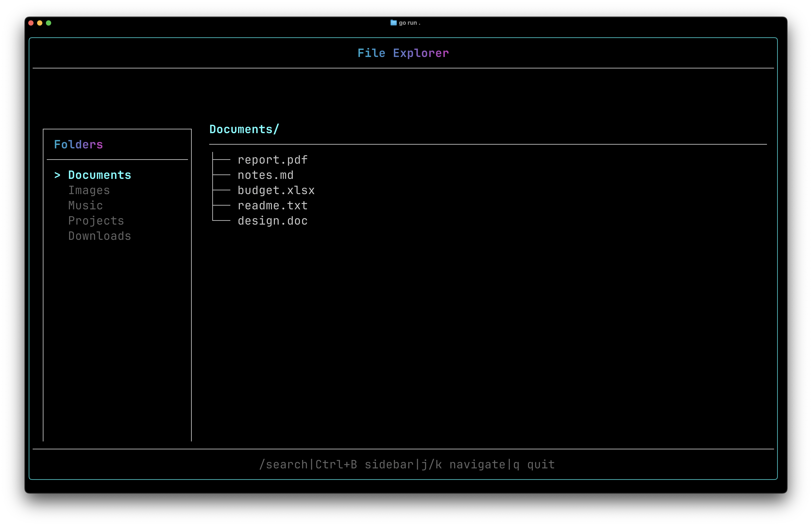Screen dimensions: 812x526
Task: Click the q quit hint
Action: click(x=534, y=465)
